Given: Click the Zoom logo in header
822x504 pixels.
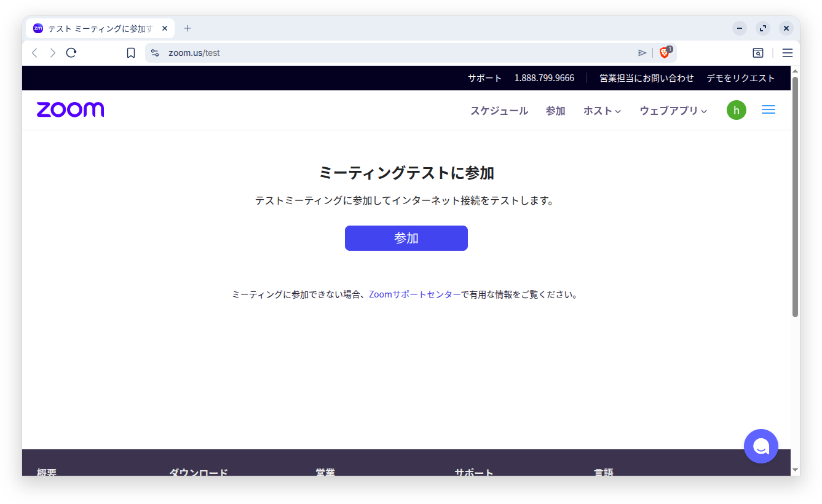Looking at the screenshot, I should coord(70,110).
